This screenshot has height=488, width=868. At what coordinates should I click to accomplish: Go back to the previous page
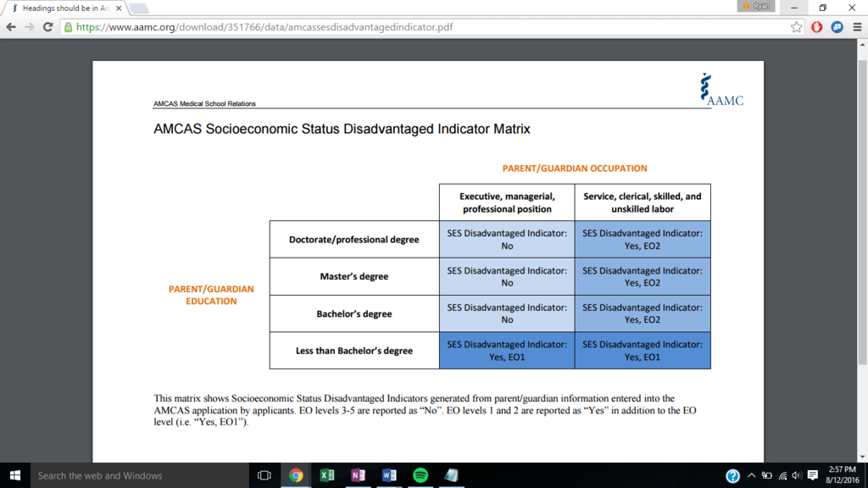(11, 26)
